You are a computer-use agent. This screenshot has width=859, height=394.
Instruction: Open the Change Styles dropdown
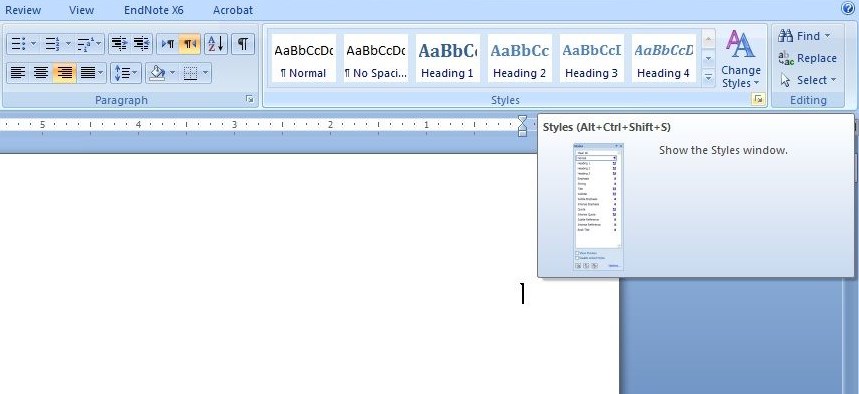(741, 59)
